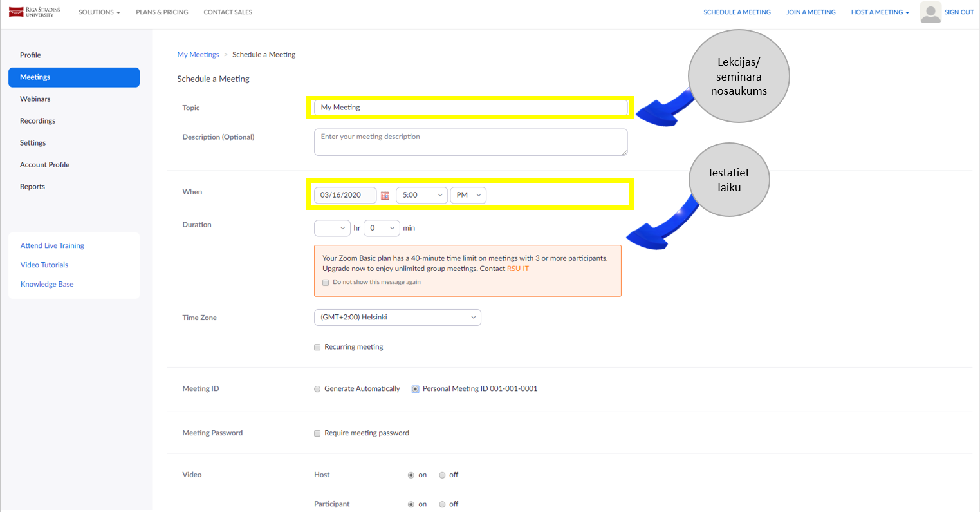Click the Topic text field
Viewport: 980px width, 512px height.
[x=470, y=108]
